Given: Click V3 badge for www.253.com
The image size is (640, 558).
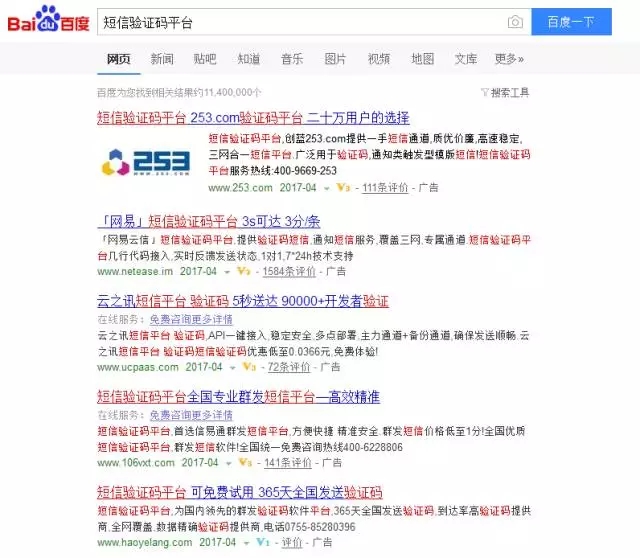Looking at the screenshot, I should [x=343, y=188].
